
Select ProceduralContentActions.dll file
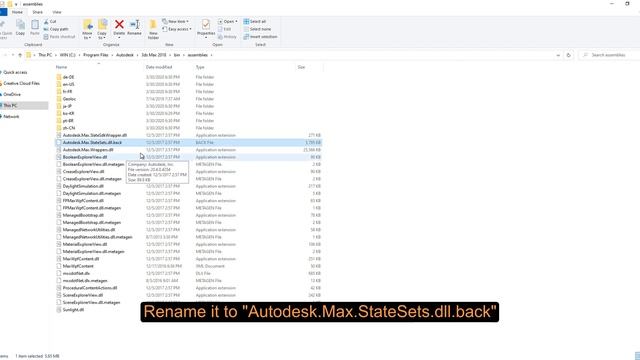[90, 288]
